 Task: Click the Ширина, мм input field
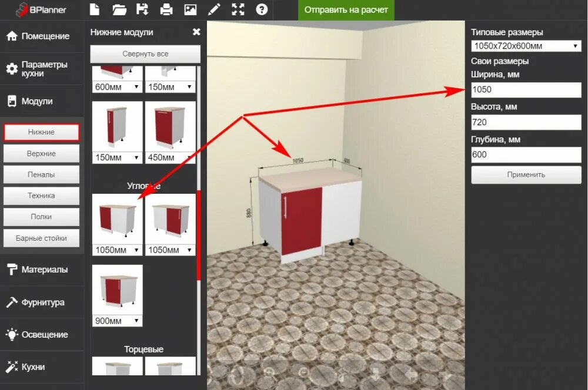pyautogui.click(x=526, y=90)
